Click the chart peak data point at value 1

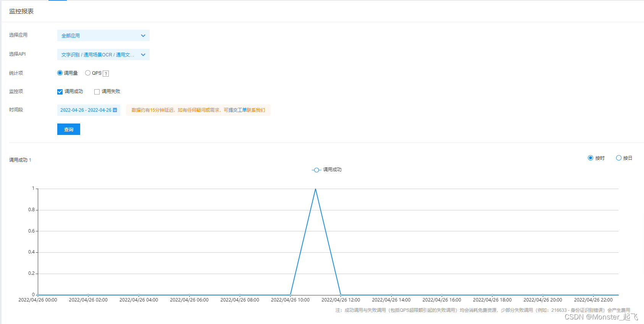click(x=315, y=189)
